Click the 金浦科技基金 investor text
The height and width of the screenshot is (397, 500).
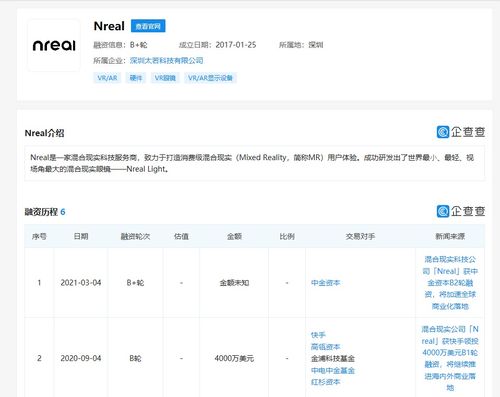333,358
